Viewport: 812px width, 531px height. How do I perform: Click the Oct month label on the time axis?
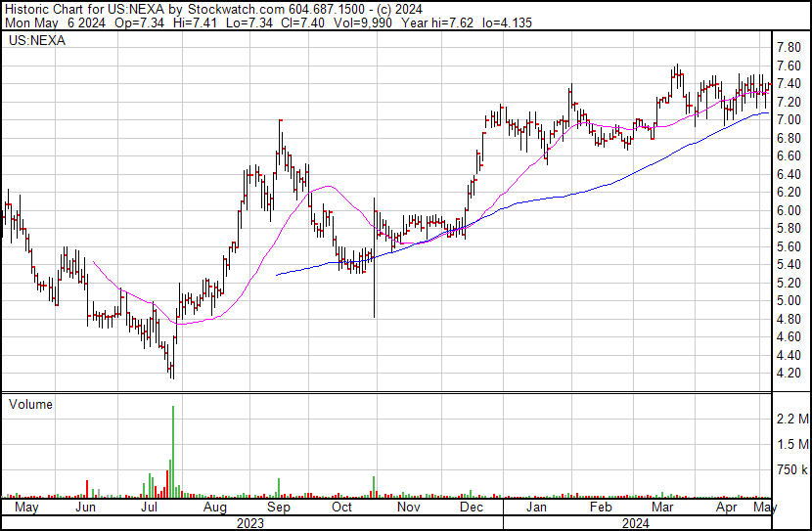pos(341,507)
